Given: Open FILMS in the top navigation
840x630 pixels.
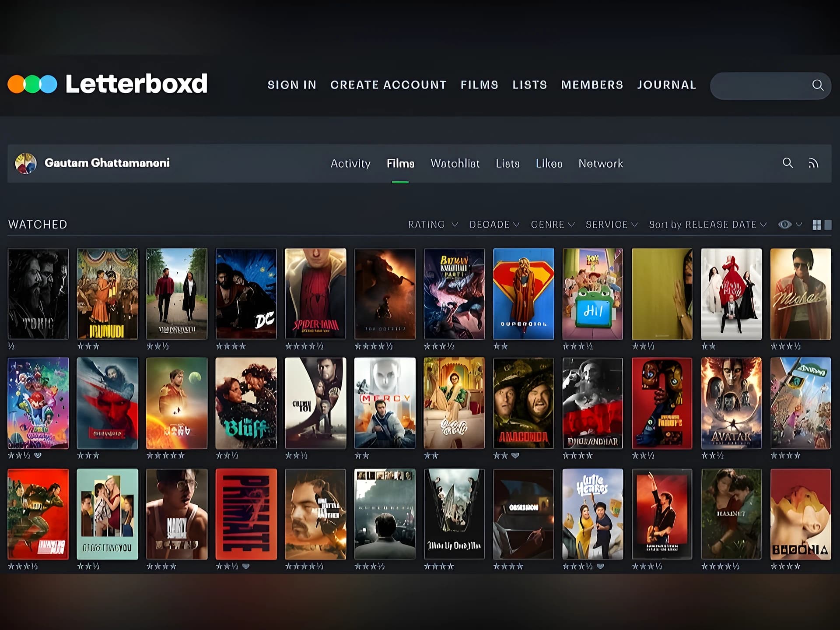Looking at the screenshot, I should tap(479, 85).
